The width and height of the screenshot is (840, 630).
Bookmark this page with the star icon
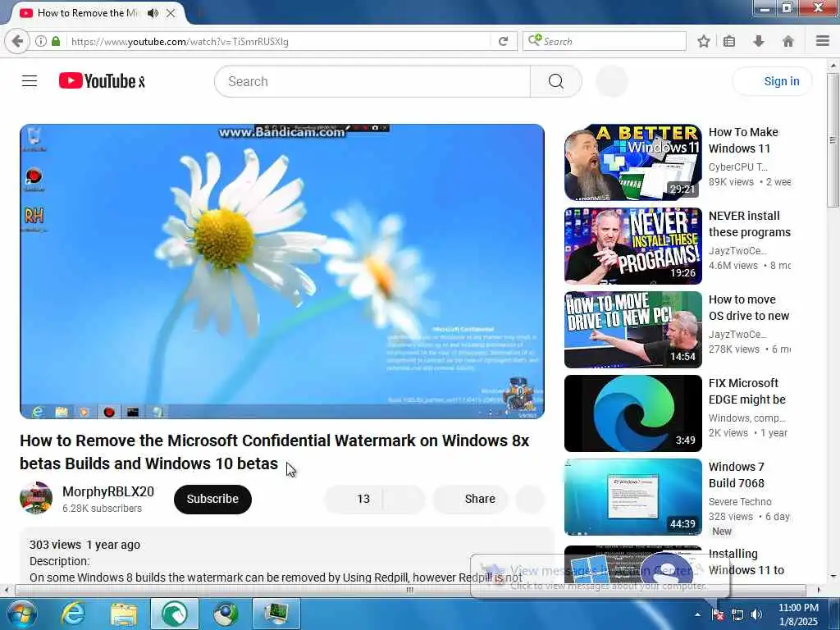pyautogui.click(x=704, y=41)
